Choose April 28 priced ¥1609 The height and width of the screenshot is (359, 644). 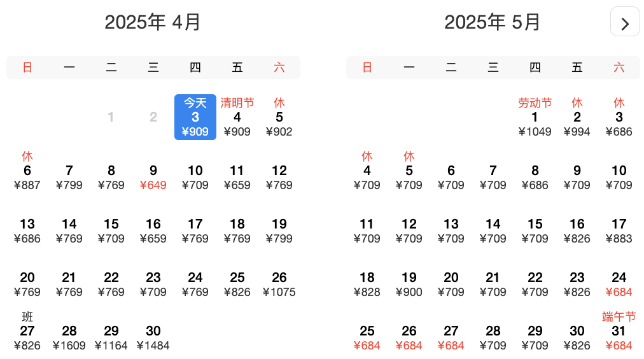pos(69,337)
